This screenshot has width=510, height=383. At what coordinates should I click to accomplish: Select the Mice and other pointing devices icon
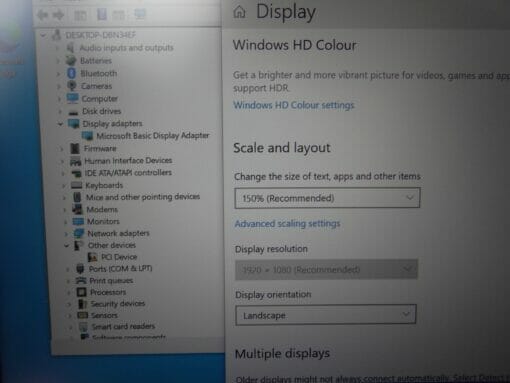77,197
